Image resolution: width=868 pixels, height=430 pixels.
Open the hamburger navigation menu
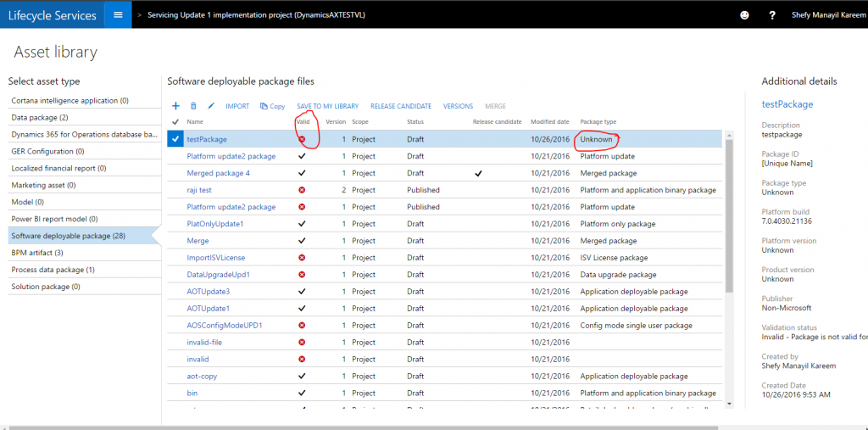click(118, 14)
